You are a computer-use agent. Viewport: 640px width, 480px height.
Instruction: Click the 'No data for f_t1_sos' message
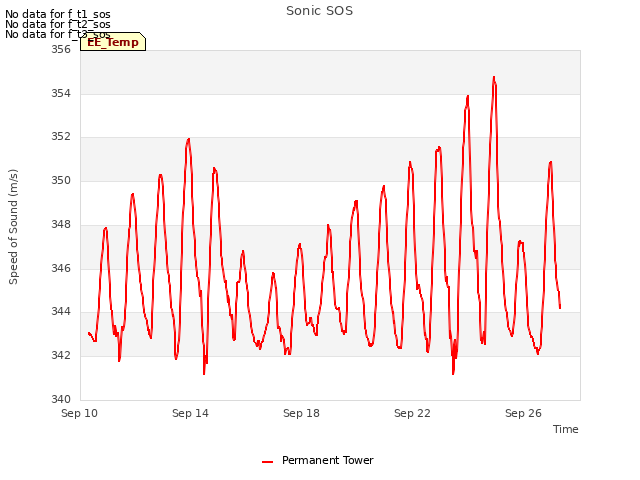[x=58, y=14]
